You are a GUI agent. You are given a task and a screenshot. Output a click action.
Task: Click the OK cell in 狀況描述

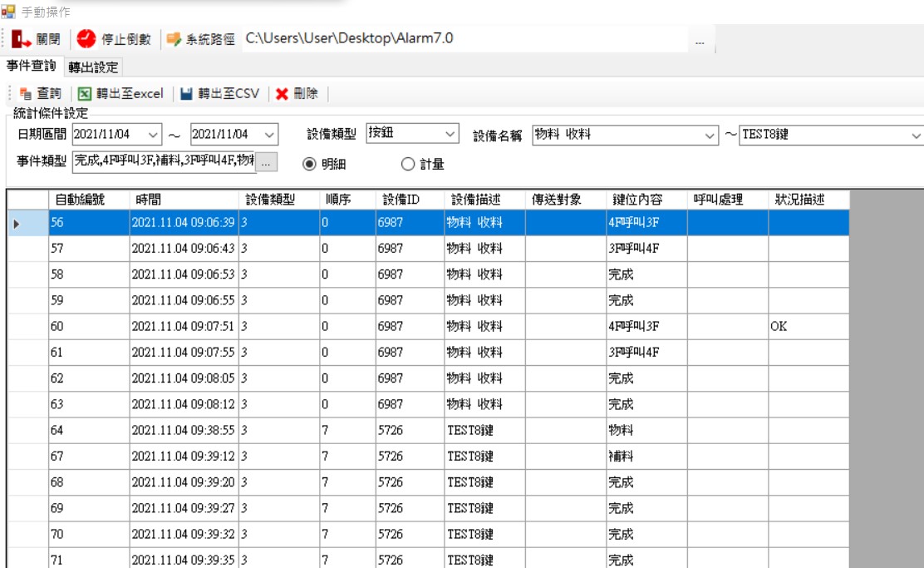808,327
